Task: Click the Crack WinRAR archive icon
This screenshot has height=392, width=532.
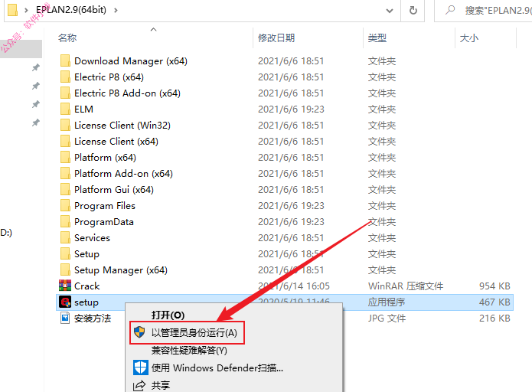Action: pyautogui.click(x=65, y=286)
